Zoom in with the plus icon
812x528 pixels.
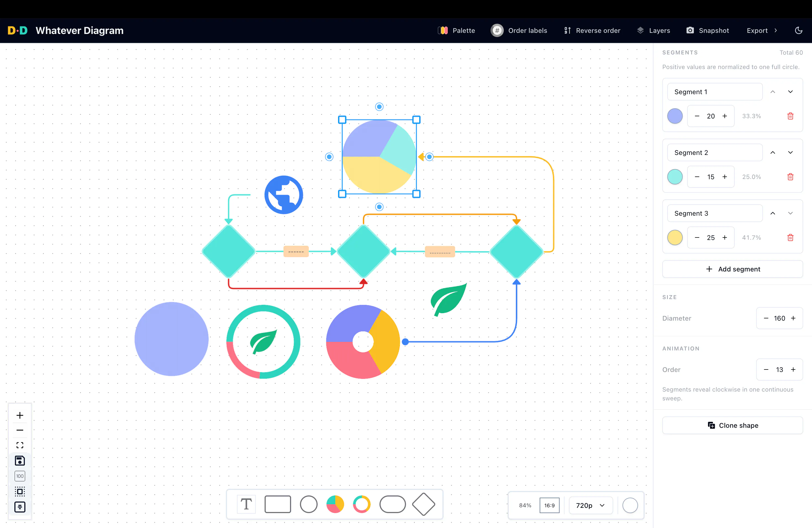[20, 415]
